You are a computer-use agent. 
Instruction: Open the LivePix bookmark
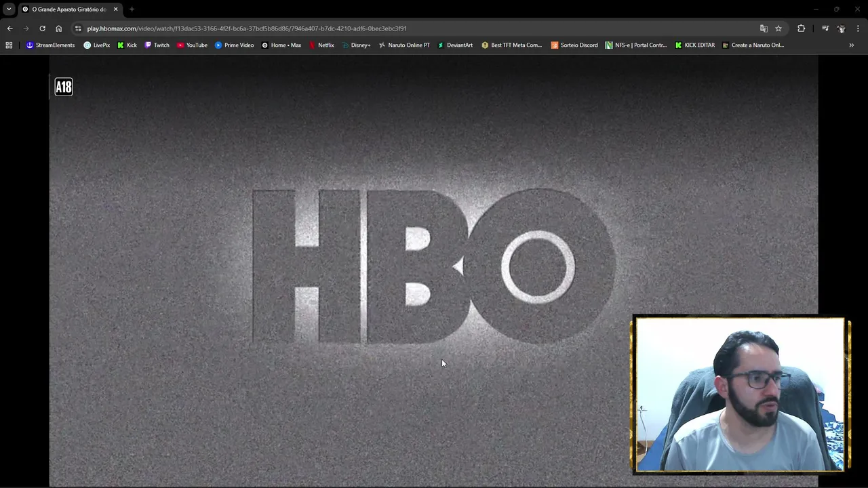[96, 45]
